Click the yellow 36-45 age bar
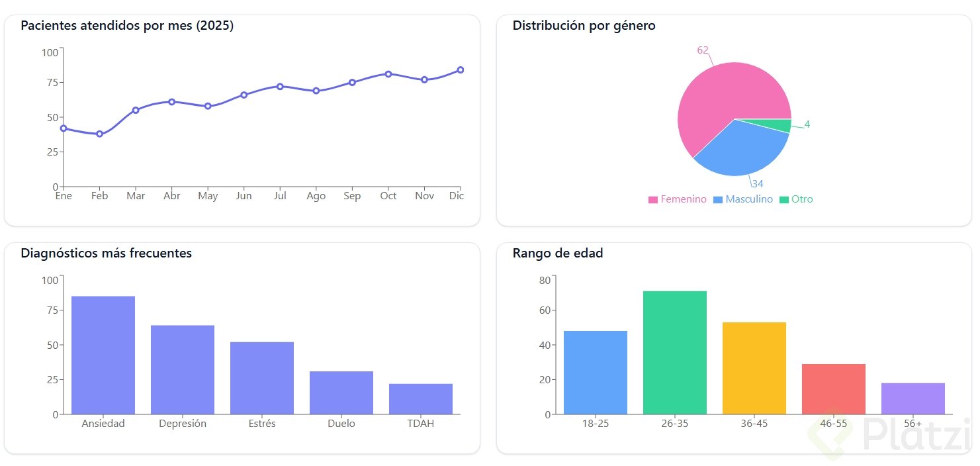980x466 pixels. pos(754,368)
